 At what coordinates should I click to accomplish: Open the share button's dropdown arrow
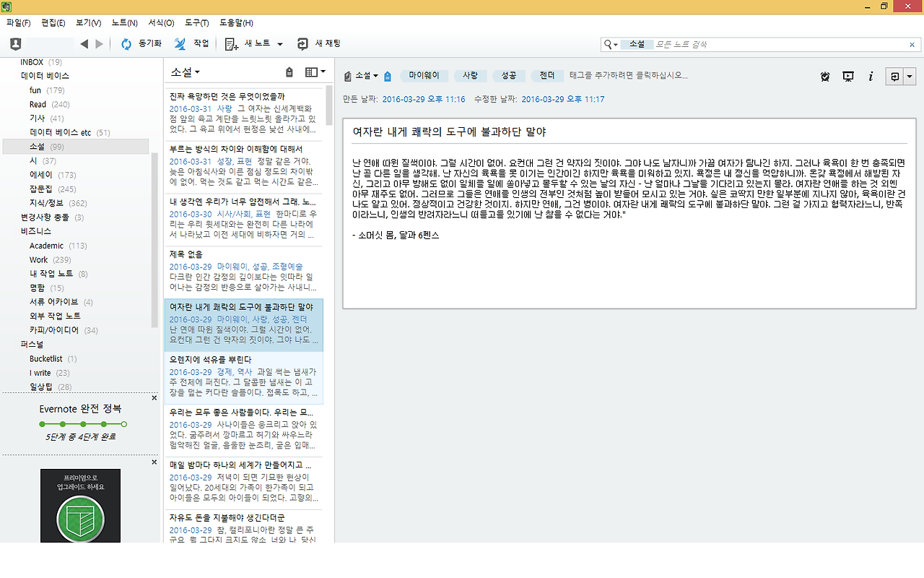click(x=910, y=76)
